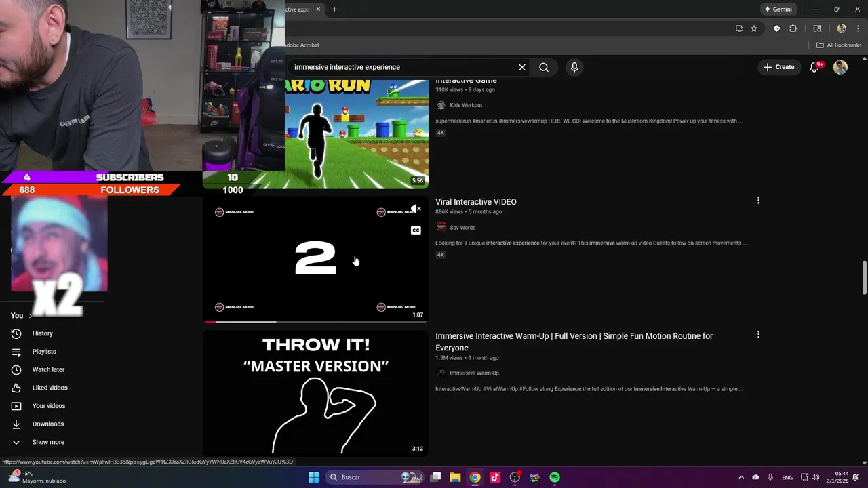Viewport: 868px width, 488px height.
Task: Open Spotify from taskbar
Action: pyautogui.click(x=555, y=477)
